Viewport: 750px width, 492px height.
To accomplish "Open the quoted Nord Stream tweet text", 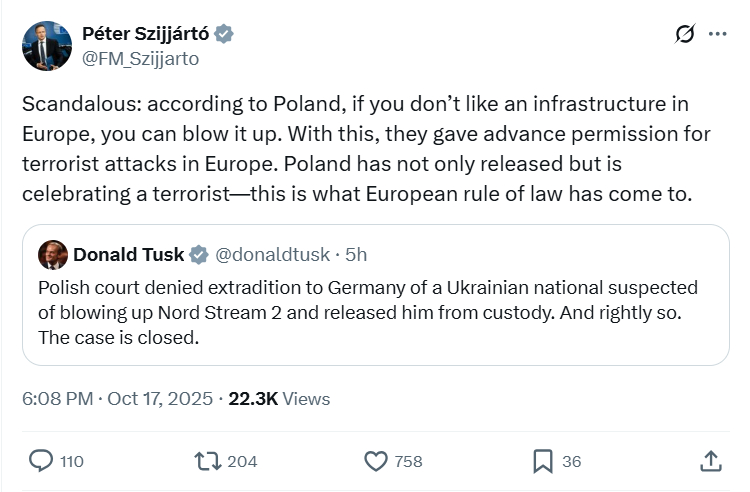I will coord(370,312).
